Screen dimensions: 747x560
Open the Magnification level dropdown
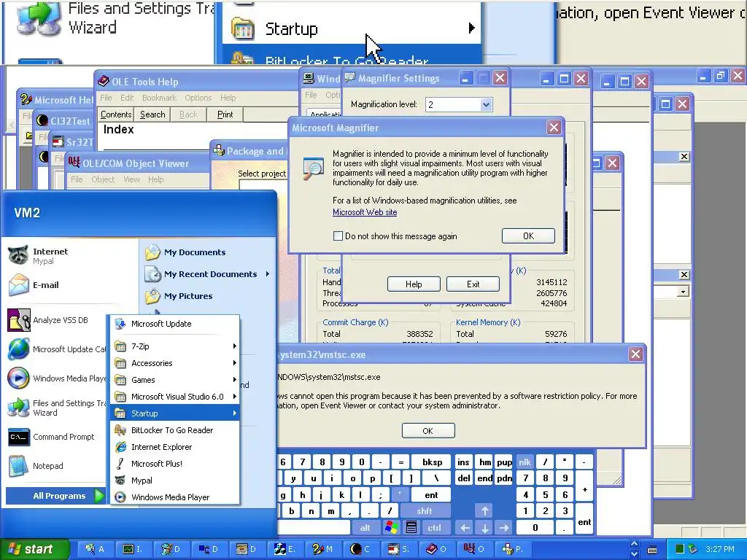coord(485,105)
